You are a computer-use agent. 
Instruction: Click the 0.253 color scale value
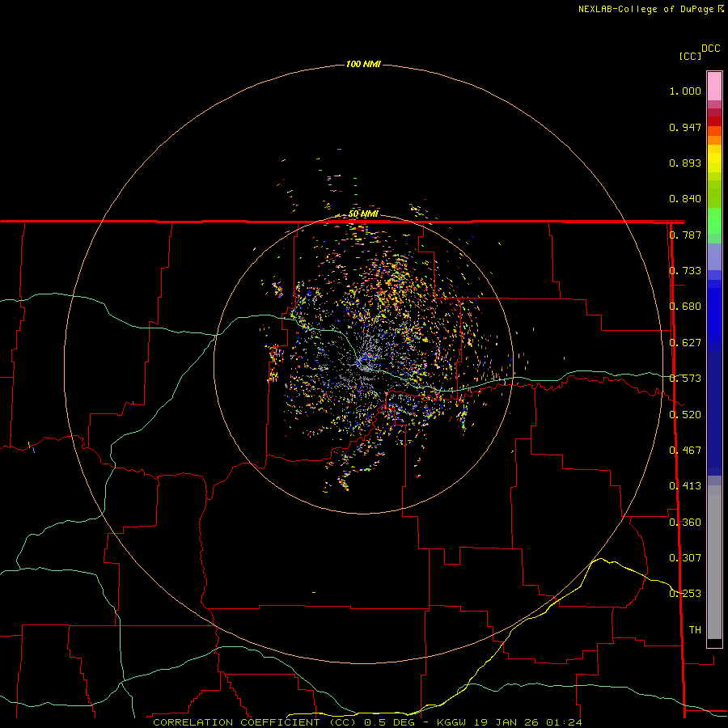click(x=685, y=594)
